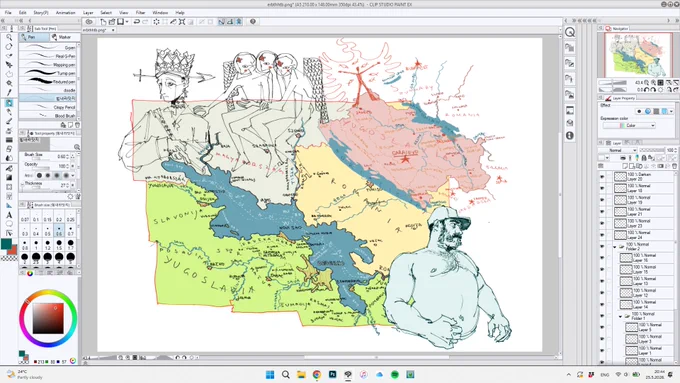This screenshot has width=680, height=383.
Task: Delete sub tool with trash icon
Action: [77, 125]
